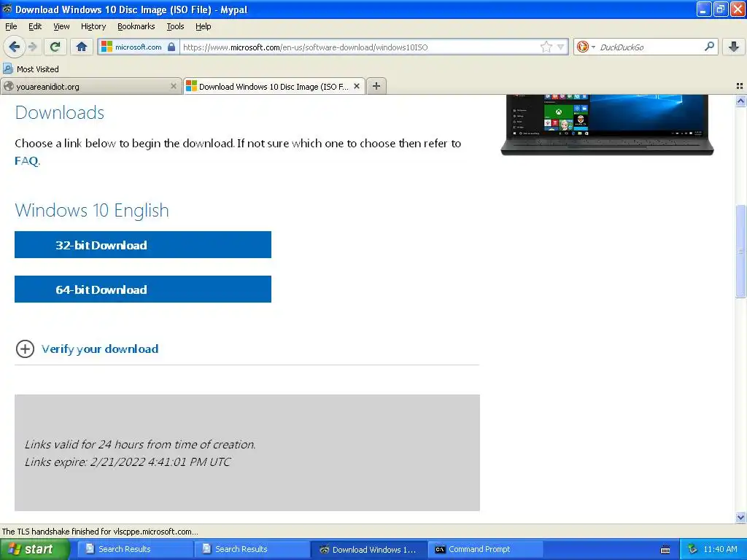747x560 pixels.
Task: Switch to Command Prompt taskbar window
Action: point(485,549)
